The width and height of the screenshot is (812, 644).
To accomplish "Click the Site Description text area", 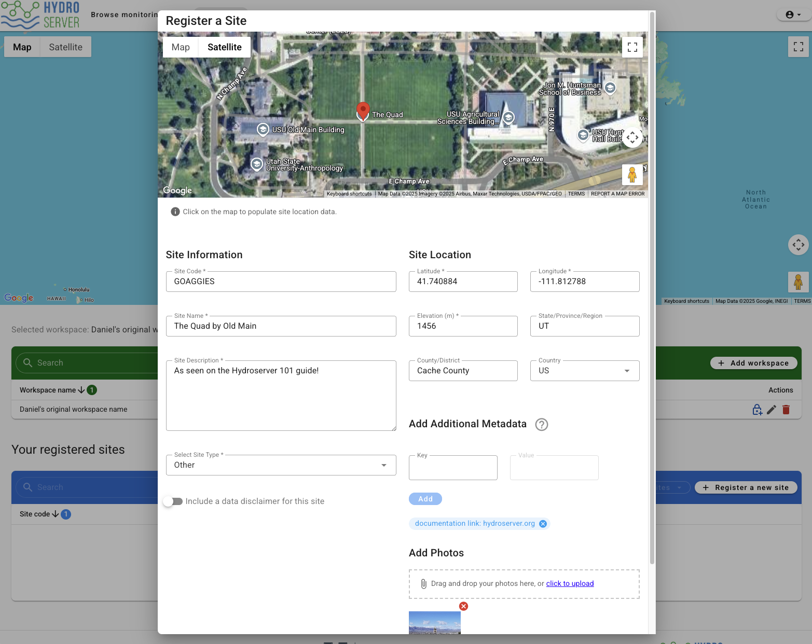I will (x=281, y=396).
